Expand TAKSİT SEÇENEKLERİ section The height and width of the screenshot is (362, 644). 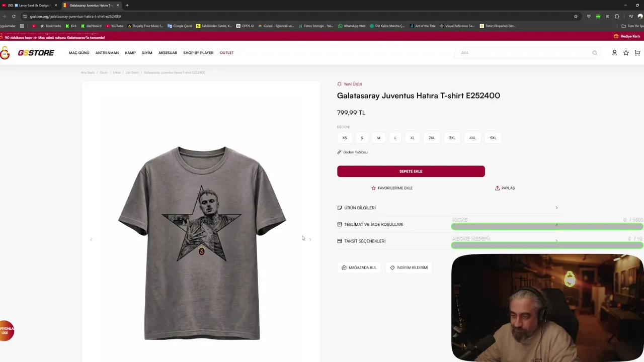click(x=365, y=241)
